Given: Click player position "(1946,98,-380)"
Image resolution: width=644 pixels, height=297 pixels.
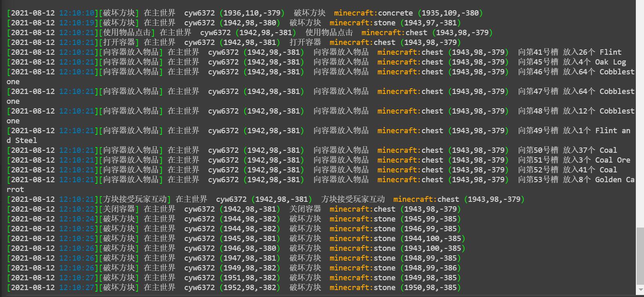Looking at the screenshot, I should (x=250, y=248).
